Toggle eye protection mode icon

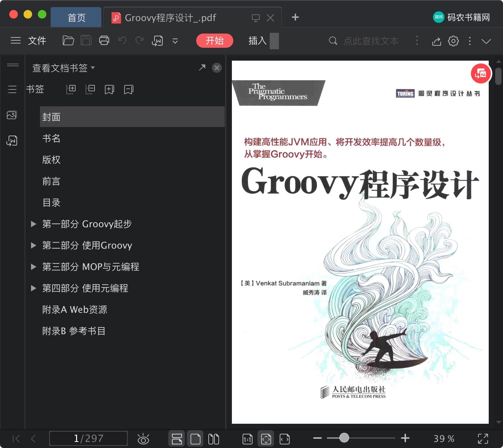143,439
